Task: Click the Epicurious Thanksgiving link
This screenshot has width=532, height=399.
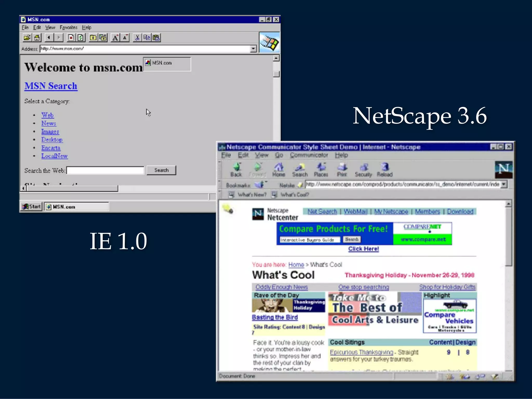Action: tap(362, 352)
